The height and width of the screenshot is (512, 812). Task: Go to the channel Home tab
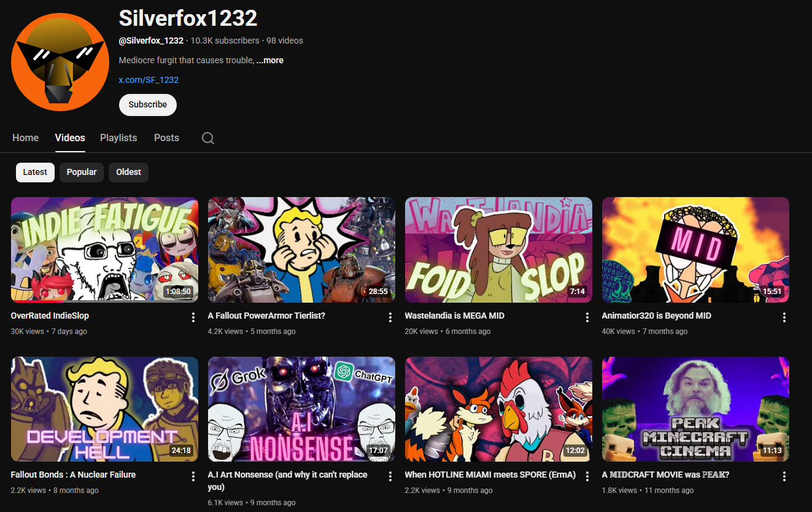click(x=26, y=138)
